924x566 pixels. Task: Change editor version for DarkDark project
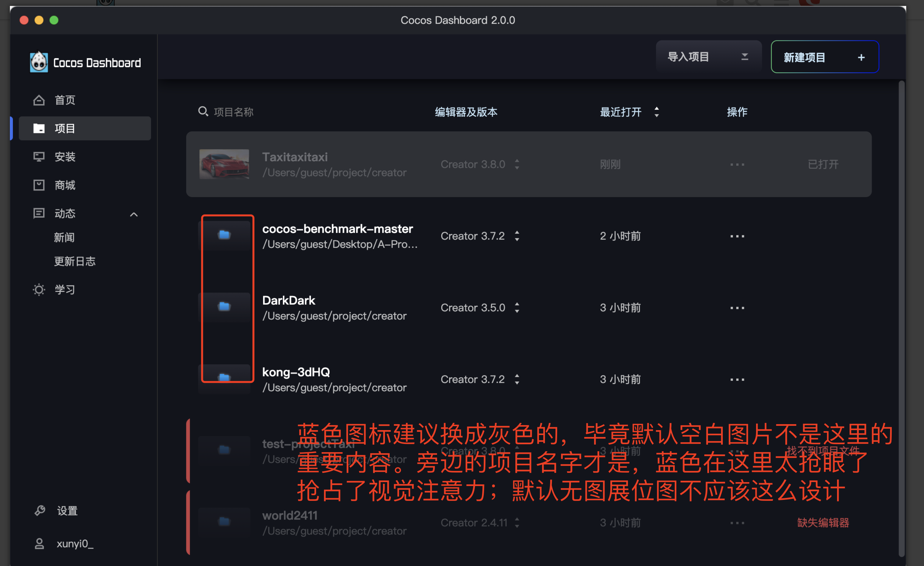pos(517,308)
